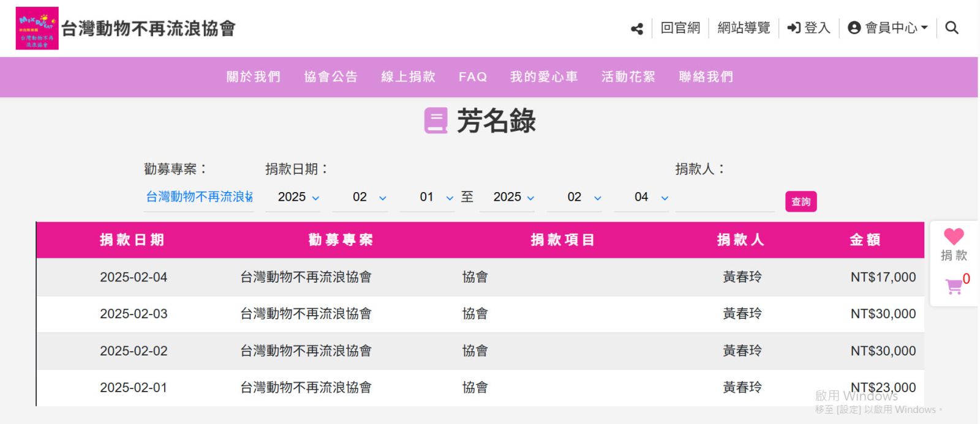
Task: Click the pink heart donate icon
Action: point(954,237)
